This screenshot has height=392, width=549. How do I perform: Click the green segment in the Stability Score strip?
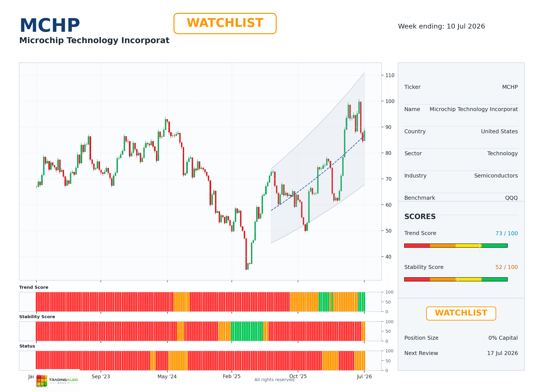[x=247, y=331]
